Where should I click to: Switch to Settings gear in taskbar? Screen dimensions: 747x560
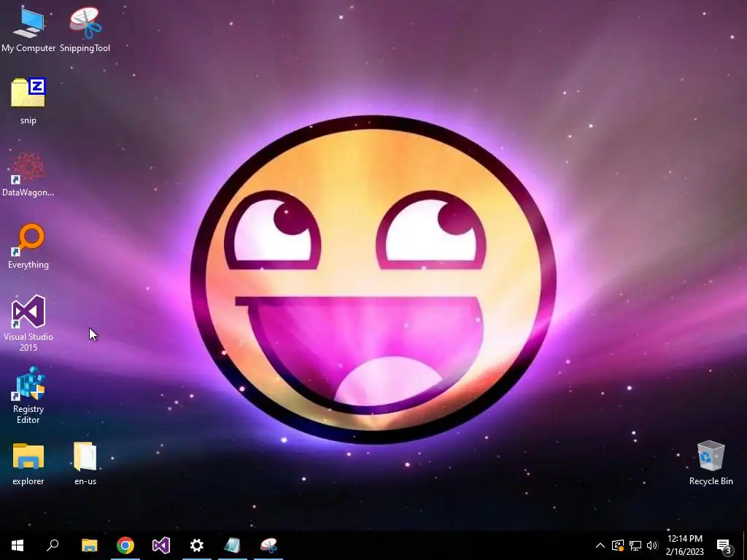tap(197, 545)
